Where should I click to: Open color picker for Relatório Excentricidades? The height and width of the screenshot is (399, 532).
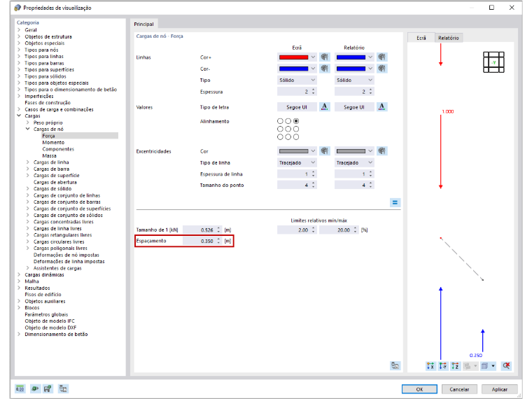pyautogui.click(x=382, y=151)
